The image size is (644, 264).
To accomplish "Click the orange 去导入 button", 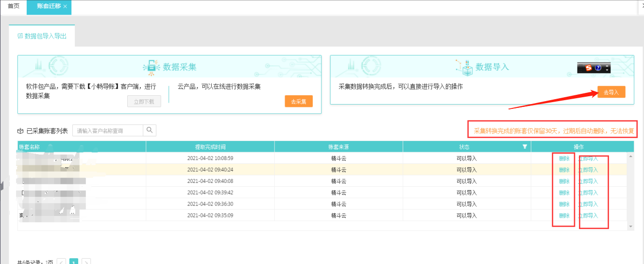I will [611, 92].
